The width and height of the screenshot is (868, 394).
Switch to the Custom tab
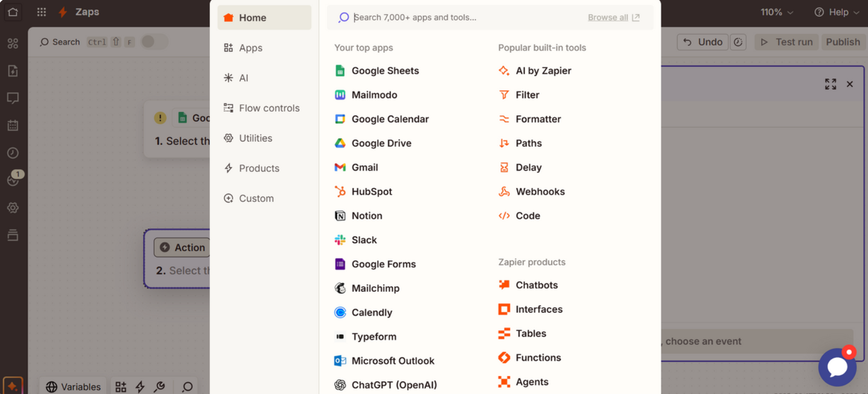click(264, 198)
